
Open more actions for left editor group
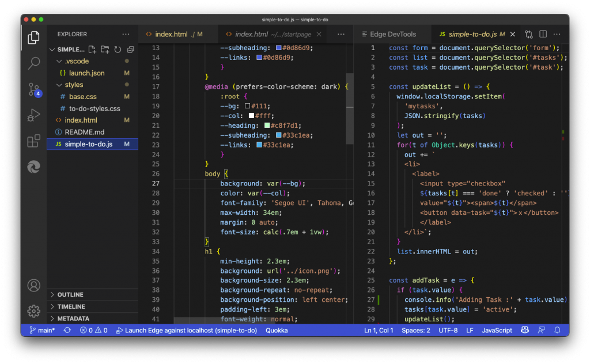(x=341, y=34)
